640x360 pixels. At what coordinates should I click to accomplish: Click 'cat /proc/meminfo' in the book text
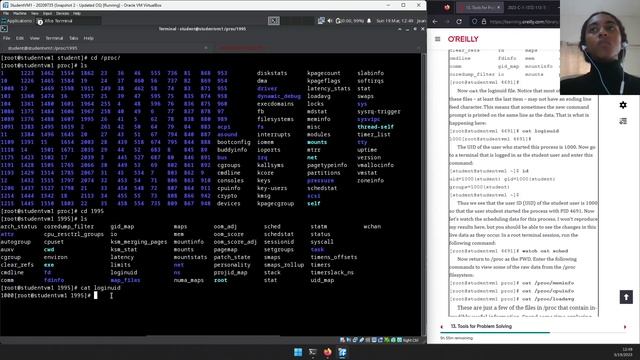coord(548,283)
